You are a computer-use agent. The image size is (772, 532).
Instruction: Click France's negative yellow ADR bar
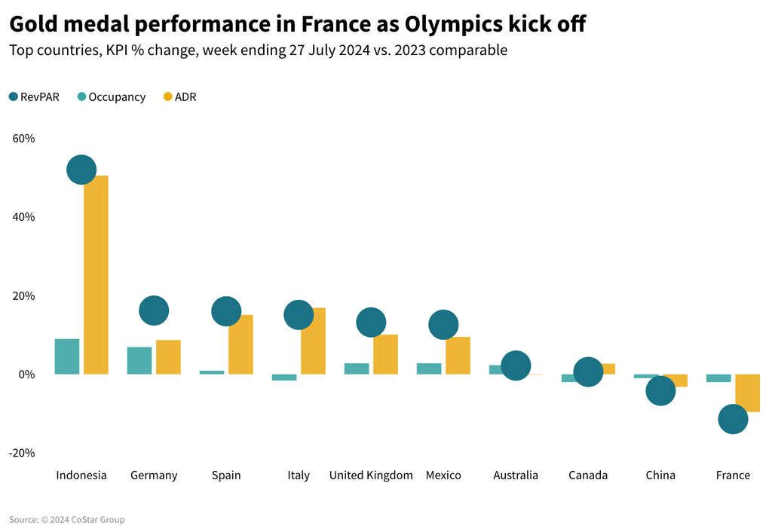tap(747, 393)
